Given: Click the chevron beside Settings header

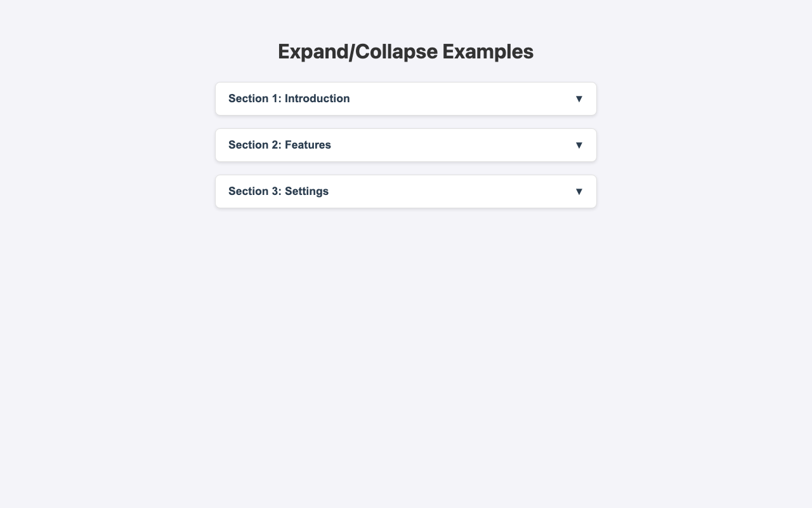Looking at the screenshot, I should click(579, 191).
